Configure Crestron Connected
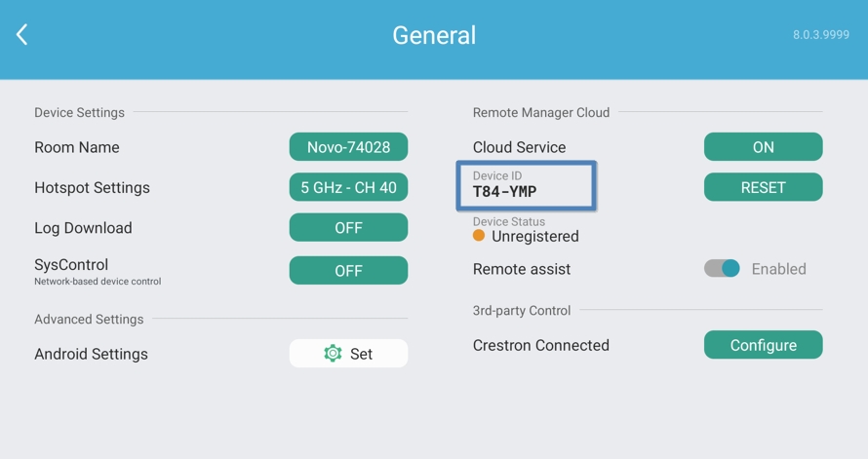The image size is (868, 459). point(763,345)
